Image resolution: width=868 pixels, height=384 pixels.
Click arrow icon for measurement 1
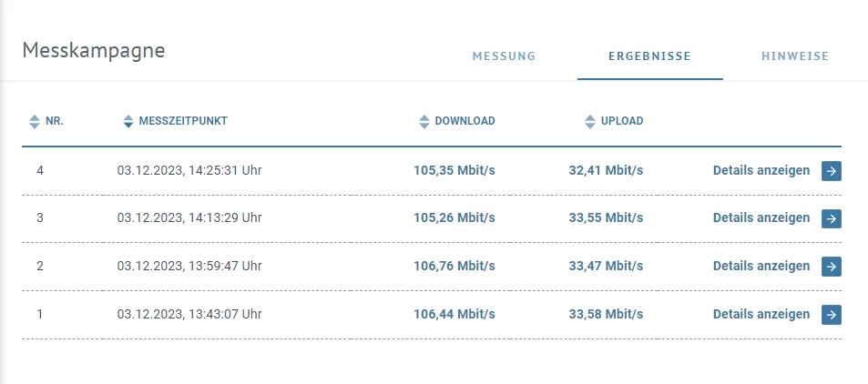click(x=831, y=315)
